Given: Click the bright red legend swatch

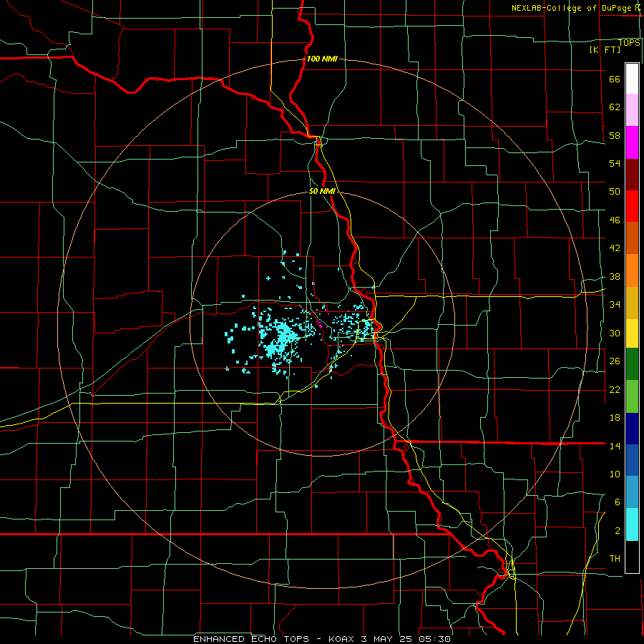Looking at the screenshot, I should click(632, 206).
